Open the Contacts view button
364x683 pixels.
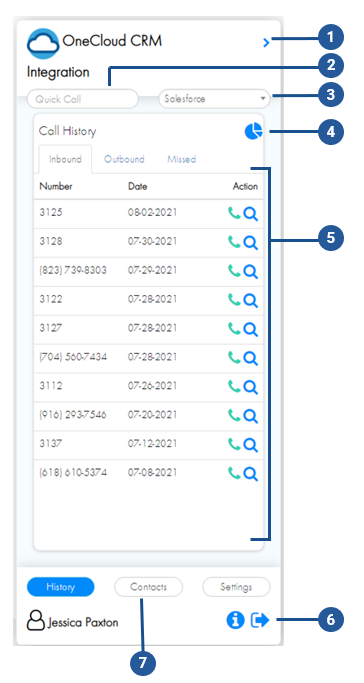[x=148, y=587]
